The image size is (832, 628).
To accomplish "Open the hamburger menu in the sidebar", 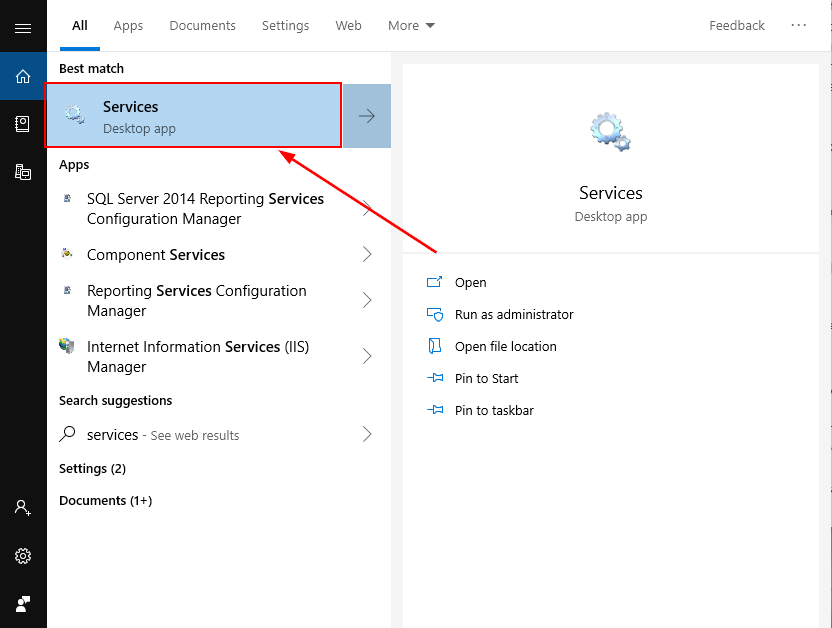I will click(23, 28).
